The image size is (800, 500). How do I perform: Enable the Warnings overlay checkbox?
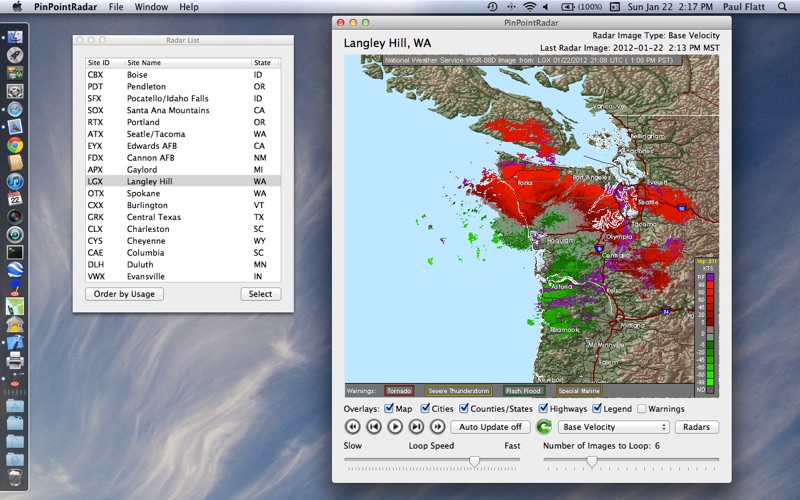642,409
